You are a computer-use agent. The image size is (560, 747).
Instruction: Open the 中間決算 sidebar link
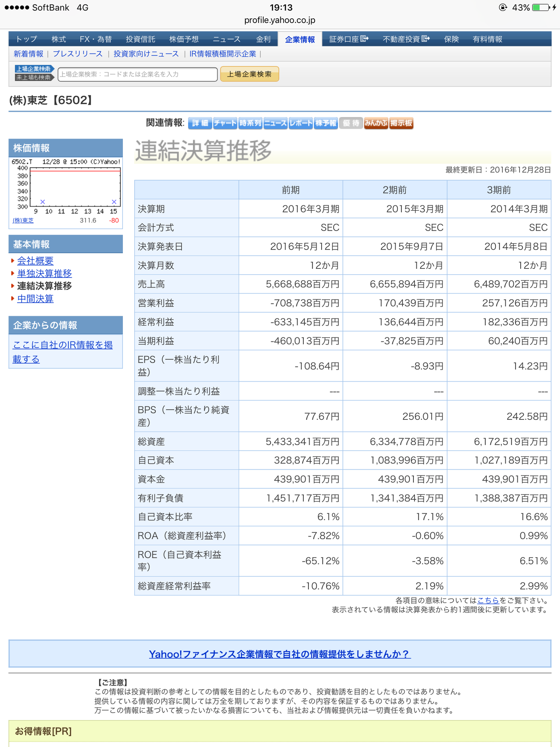coord(35,298)
